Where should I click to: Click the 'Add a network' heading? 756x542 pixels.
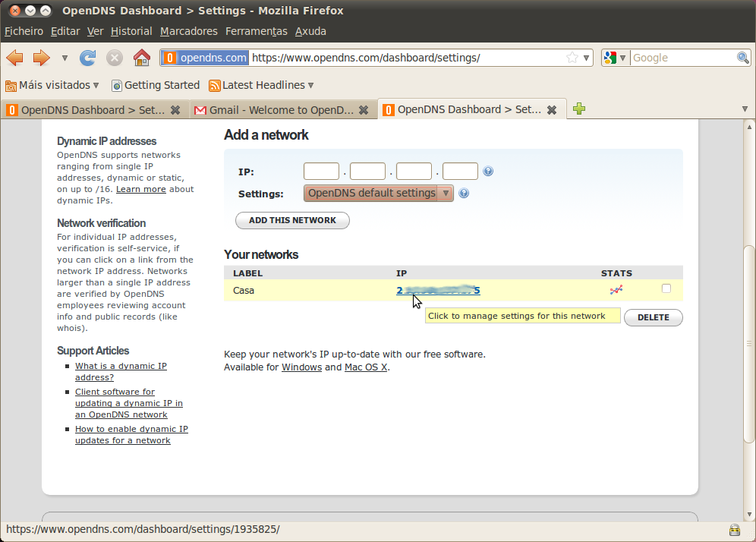[266, 135]
